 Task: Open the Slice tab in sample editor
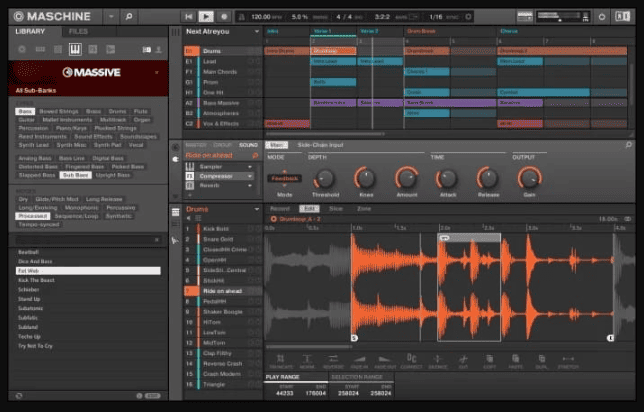[x=336, y=209]
